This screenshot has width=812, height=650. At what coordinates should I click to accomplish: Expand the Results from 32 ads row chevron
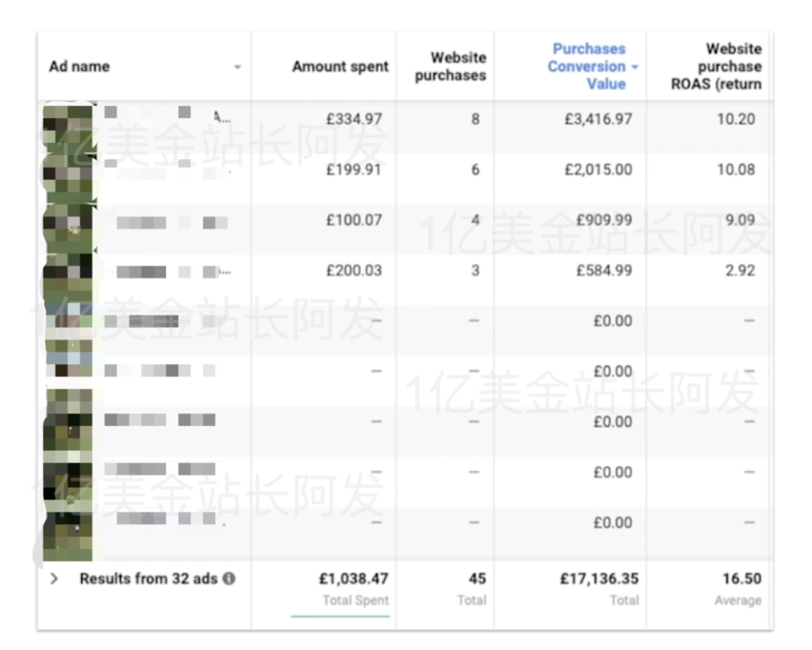[54, 579]
